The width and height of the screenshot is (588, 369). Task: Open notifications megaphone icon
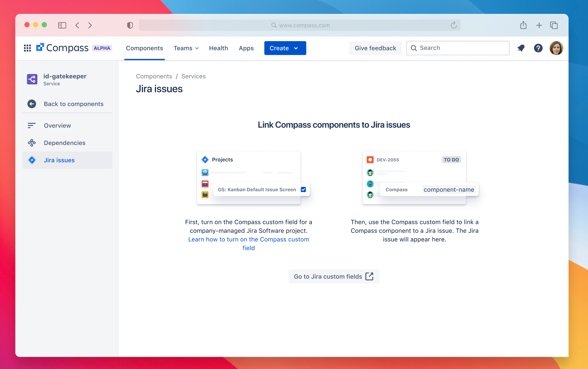(521, 48)
